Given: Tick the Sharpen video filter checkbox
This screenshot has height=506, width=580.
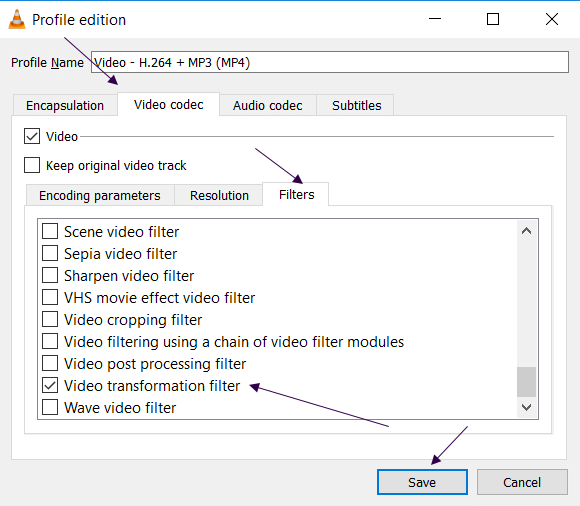Looking at the screenshot, I should pyautogui.click(x=50, y=275).
